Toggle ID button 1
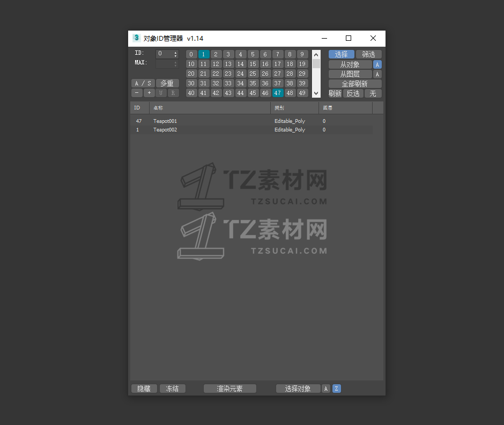 pos(203,54)
